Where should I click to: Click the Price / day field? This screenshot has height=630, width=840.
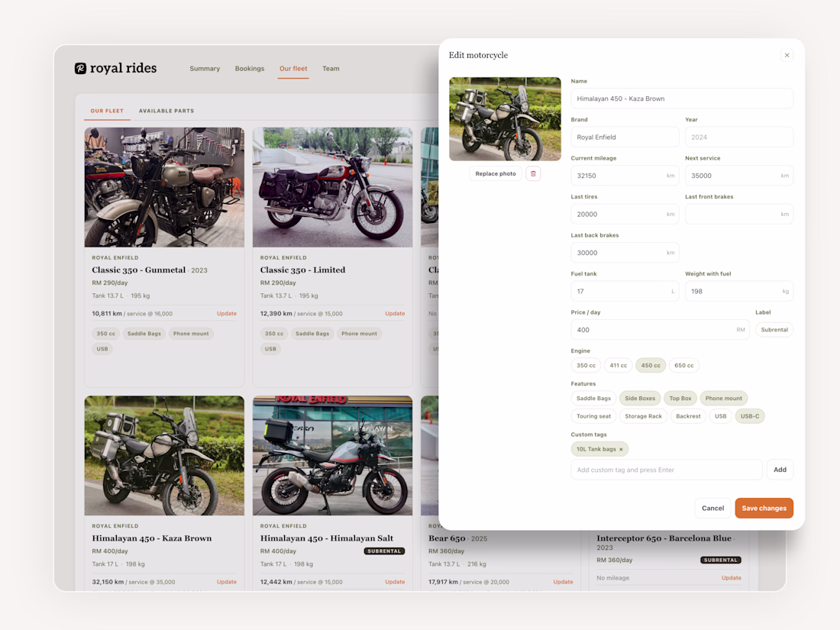click(x=660, y=330)
